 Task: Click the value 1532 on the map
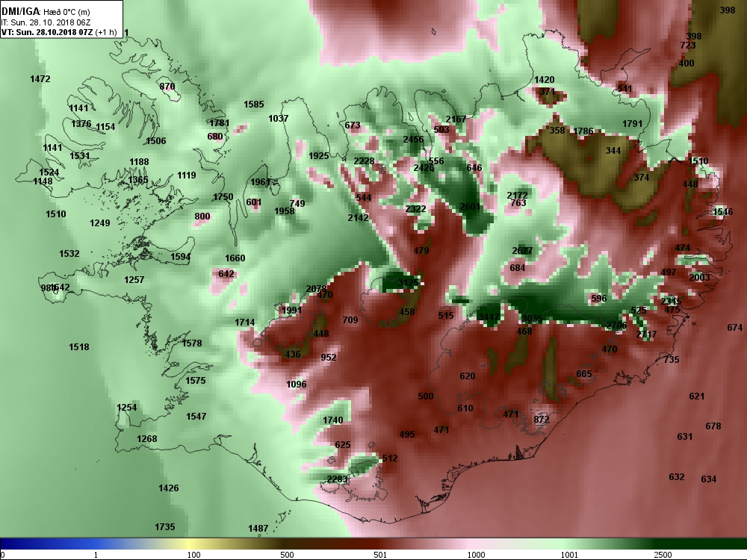point(69,254)
